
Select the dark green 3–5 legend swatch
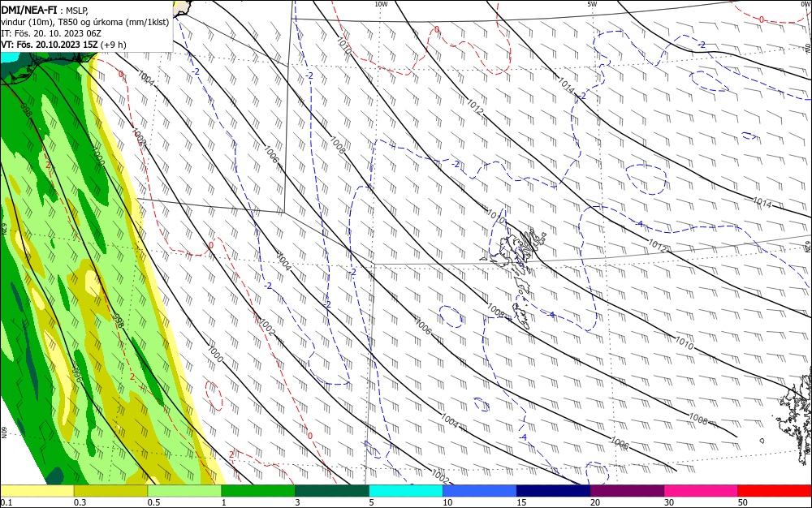(332, 491)
